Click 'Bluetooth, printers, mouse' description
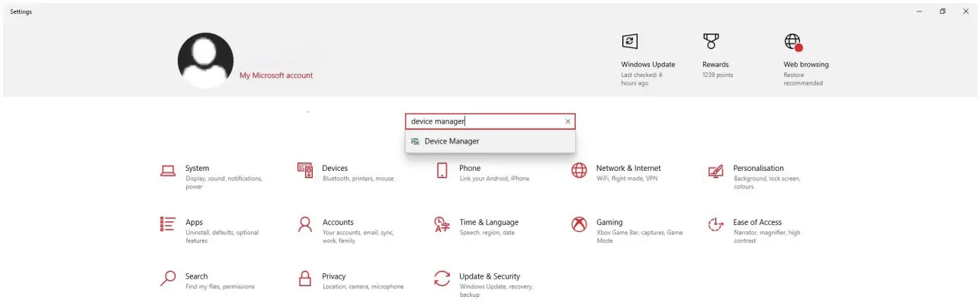Screen dimensions: 980x306 point(358,179)
